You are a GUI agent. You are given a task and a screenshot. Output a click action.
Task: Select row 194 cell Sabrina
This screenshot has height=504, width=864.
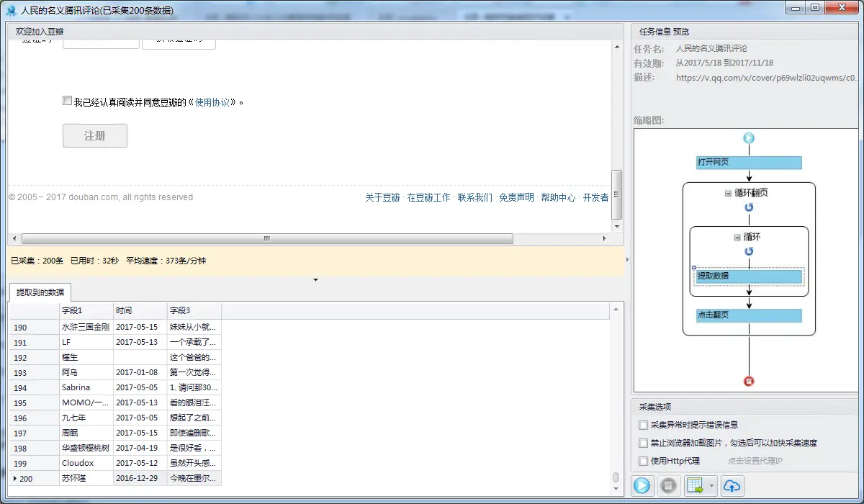(86, 387)
